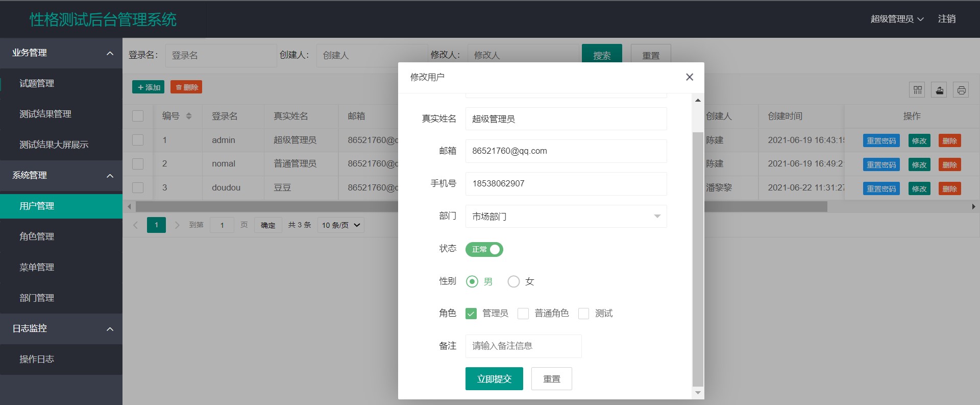Tick the select-all checkbox in table header
This screenshot has width=980, height=405.
[138, 116]
